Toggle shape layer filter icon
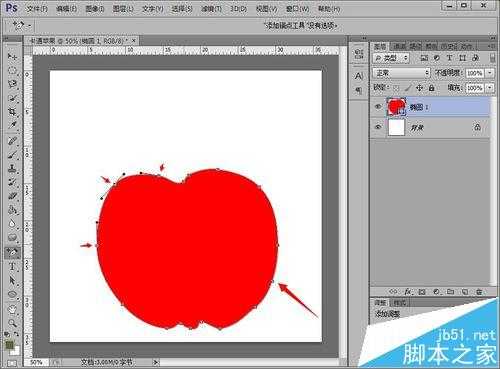The image size is (500, 369). [462, 58]
